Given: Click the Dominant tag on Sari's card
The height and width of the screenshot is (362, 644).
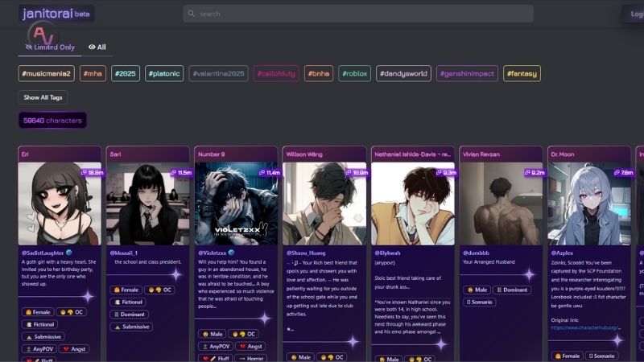Looking at the screenshot, I should pyautogui.click(x=129, y=315).
